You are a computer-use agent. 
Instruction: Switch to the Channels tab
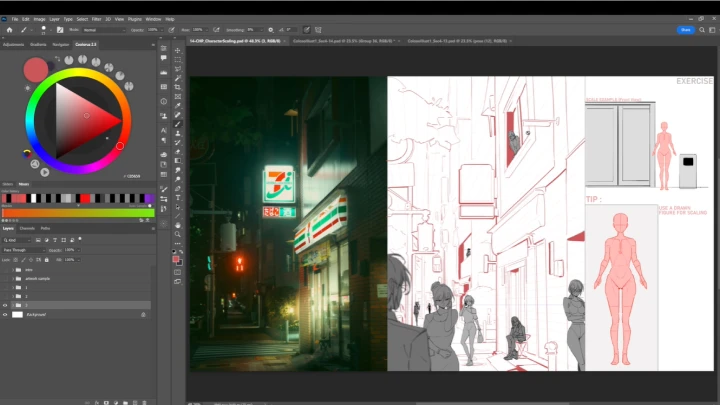pos(27,228)
